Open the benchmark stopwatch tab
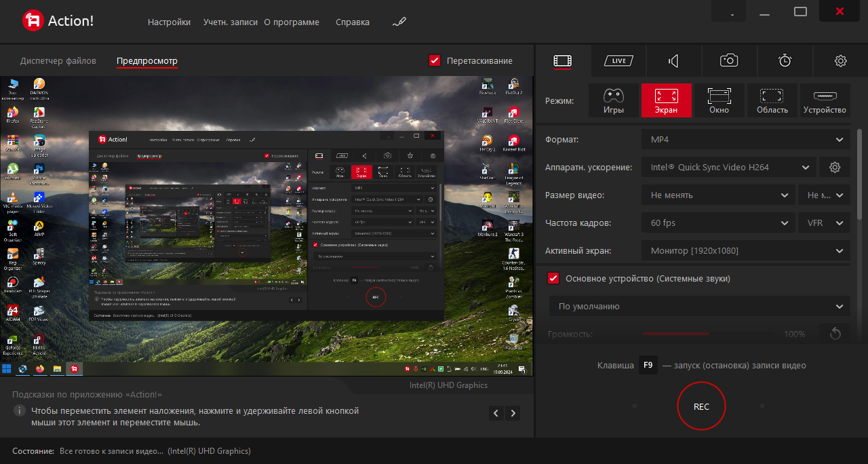Screen dimensions: 868x464 coord(785,61)
